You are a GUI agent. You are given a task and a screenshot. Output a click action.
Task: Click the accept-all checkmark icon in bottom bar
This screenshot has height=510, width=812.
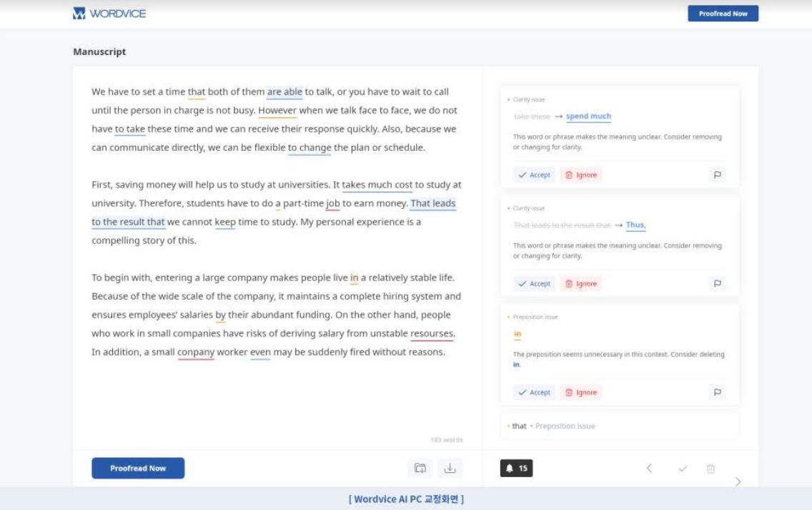click(x=683, y=469)
